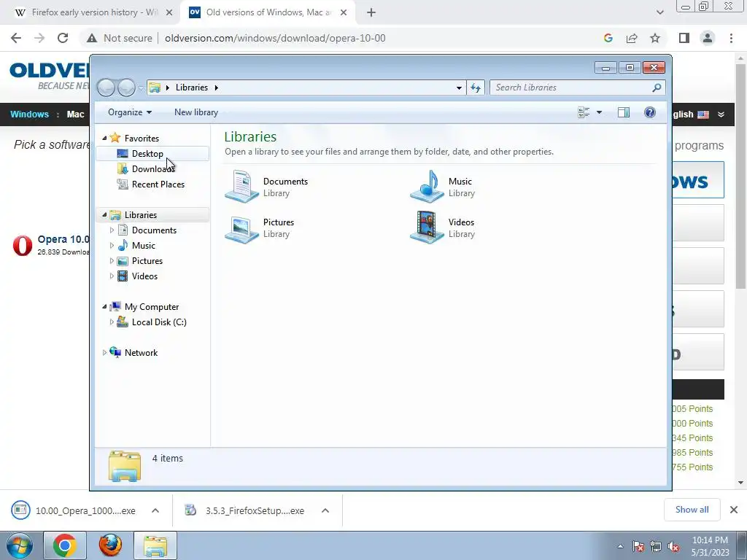Open the Chrome profile avatar
747x560 pixels.
pyautogui.click(x=708, y=38)
